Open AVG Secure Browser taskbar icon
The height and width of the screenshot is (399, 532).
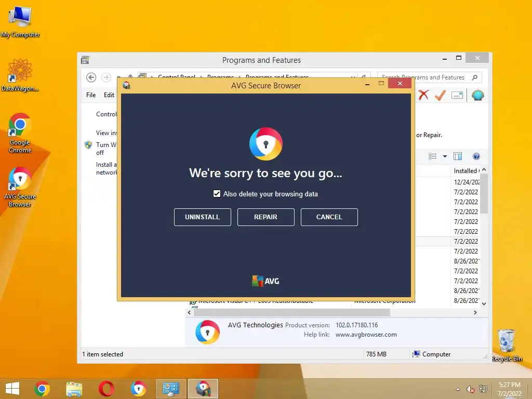click(x=138, y=389)
